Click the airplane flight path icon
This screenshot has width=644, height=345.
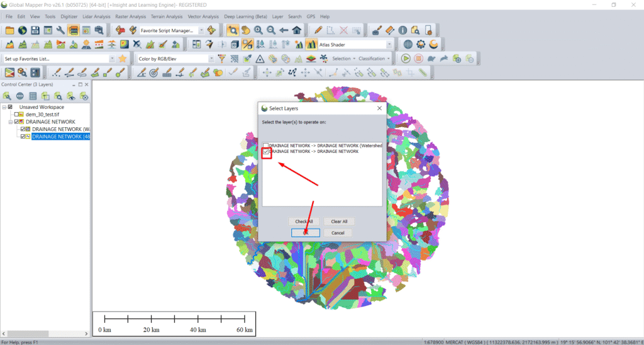(138, 44)
